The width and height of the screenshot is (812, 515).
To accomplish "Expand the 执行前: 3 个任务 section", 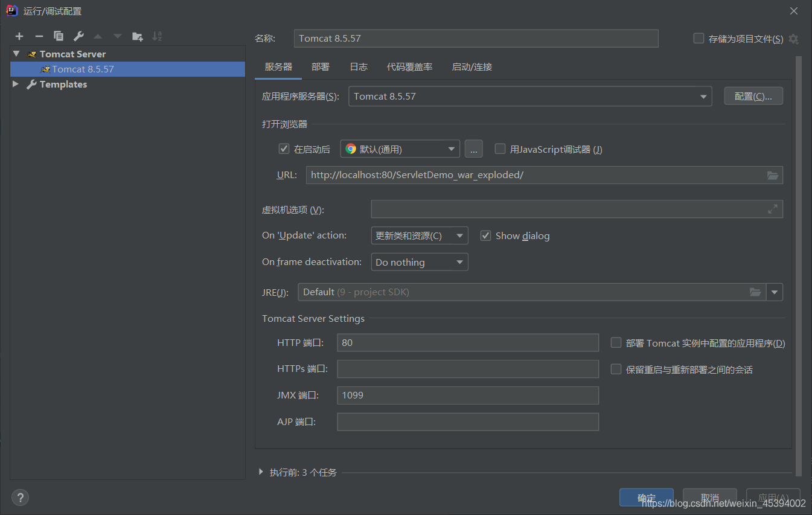I will pyautogui.click(x=261, y=472).
